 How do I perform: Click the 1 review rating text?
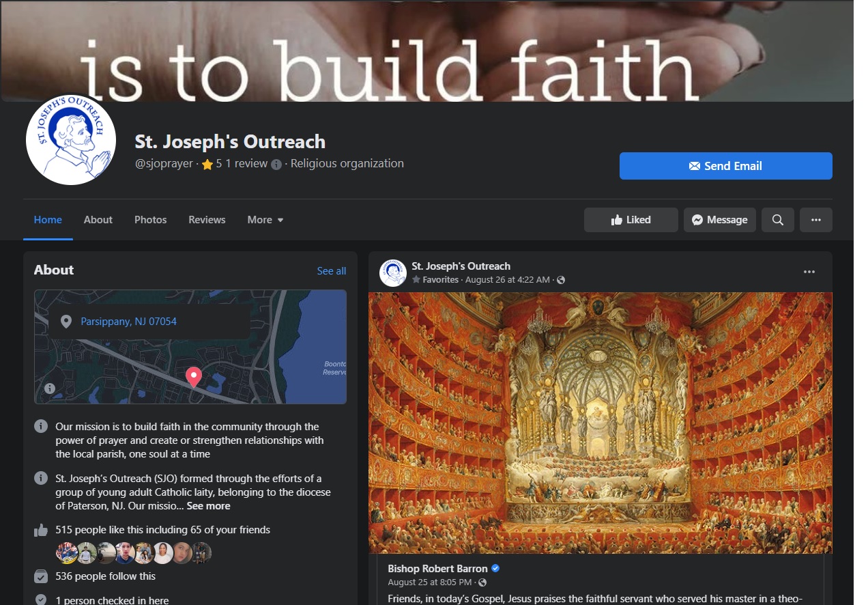point(246,163)
